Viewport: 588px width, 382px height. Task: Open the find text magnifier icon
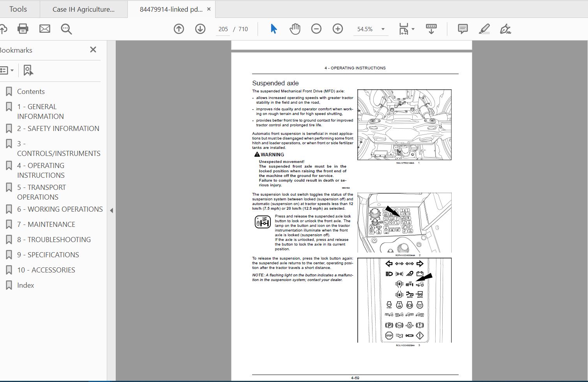(x=66, y=29)
